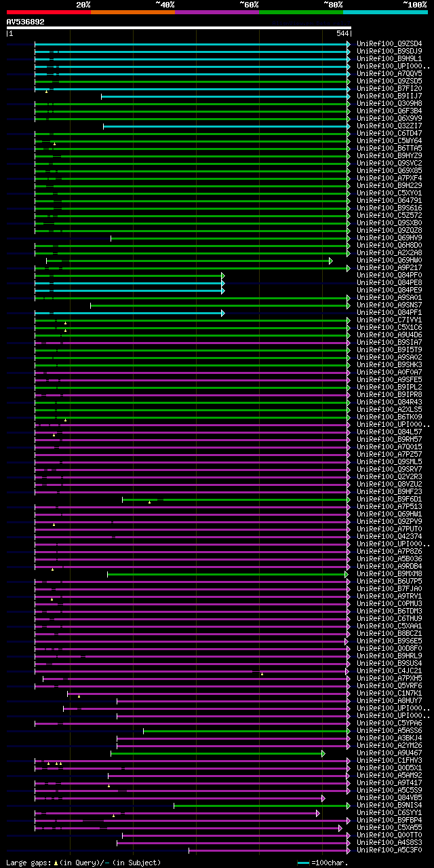This screenshot has width=434, height=868.
Task: Select hit label UniRef100_C0PMU3
Action: click(389, 604)
